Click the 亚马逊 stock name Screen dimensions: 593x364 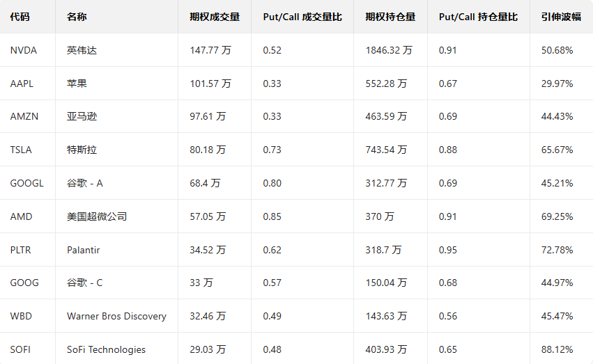[x=82, y=116]
